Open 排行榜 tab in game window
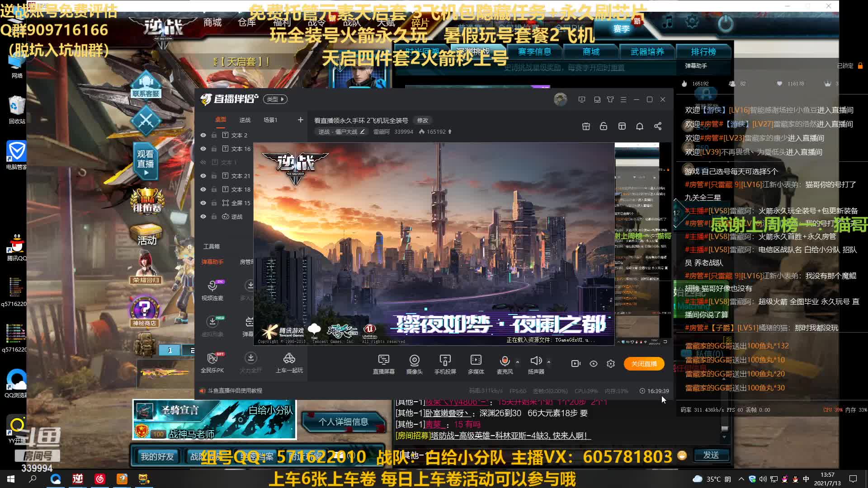This screenshot has width=868, height=488. pyautogui.click(x=703, y=52)
